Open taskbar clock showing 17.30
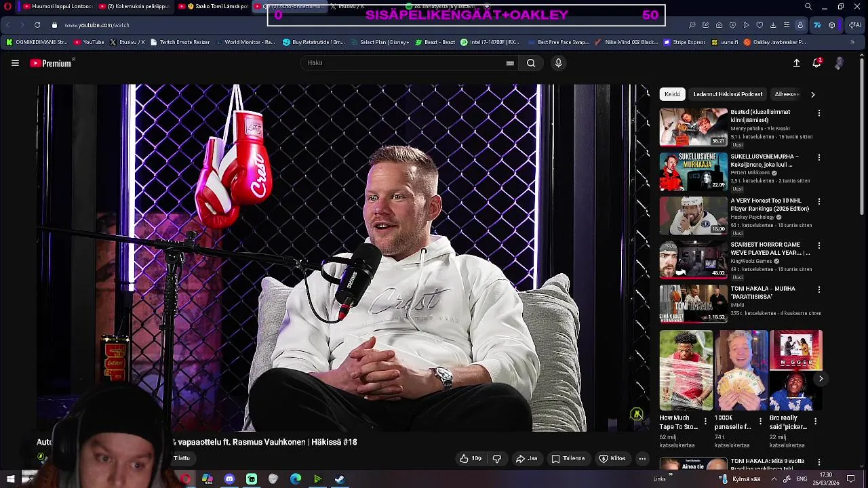The image size is (868, 488). (x=826, y=479)
